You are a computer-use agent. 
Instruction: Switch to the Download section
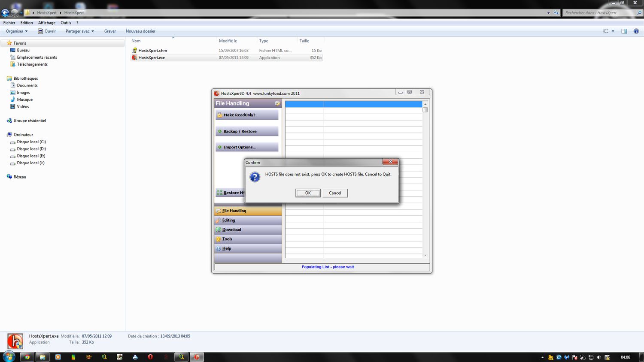pos(248,229)
